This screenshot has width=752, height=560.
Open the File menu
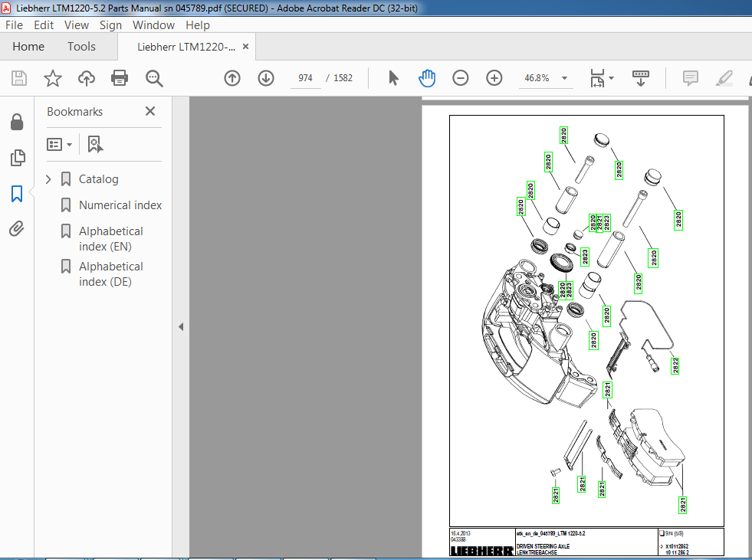(x=14, y=25)
